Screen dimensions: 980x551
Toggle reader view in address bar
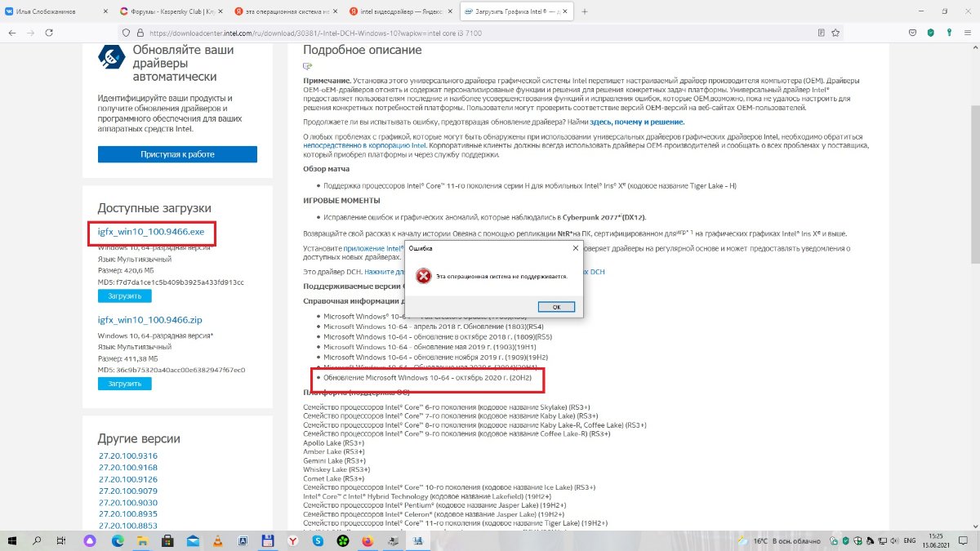click(822, 33)
